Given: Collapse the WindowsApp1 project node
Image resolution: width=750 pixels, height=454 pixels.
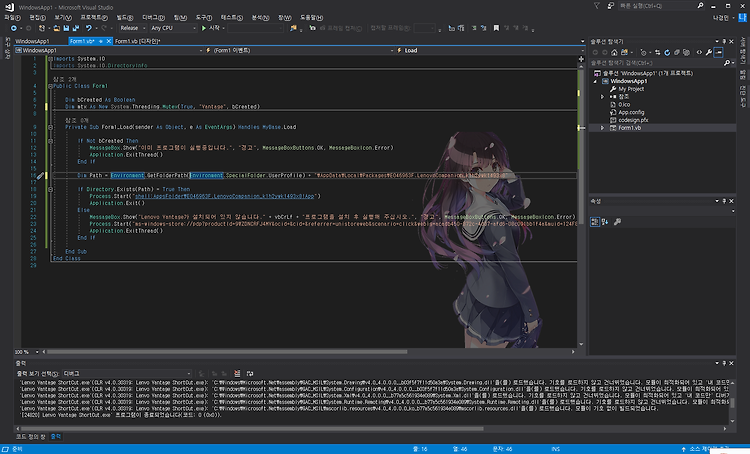Looking at the screenshot, I should coord(596,81).
